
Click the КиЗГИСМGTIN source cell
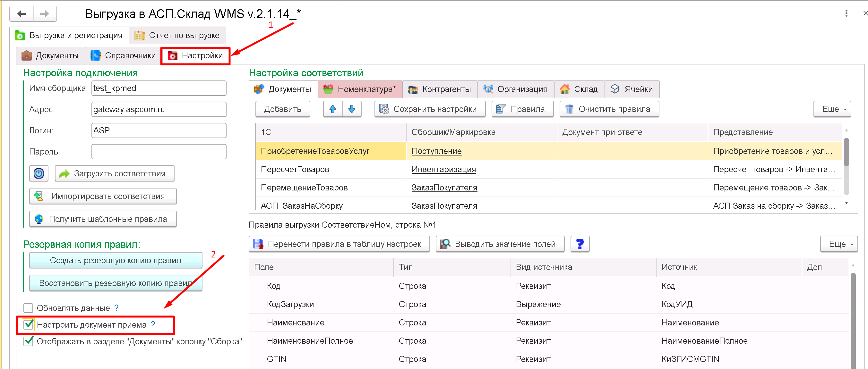coord(728,359)
